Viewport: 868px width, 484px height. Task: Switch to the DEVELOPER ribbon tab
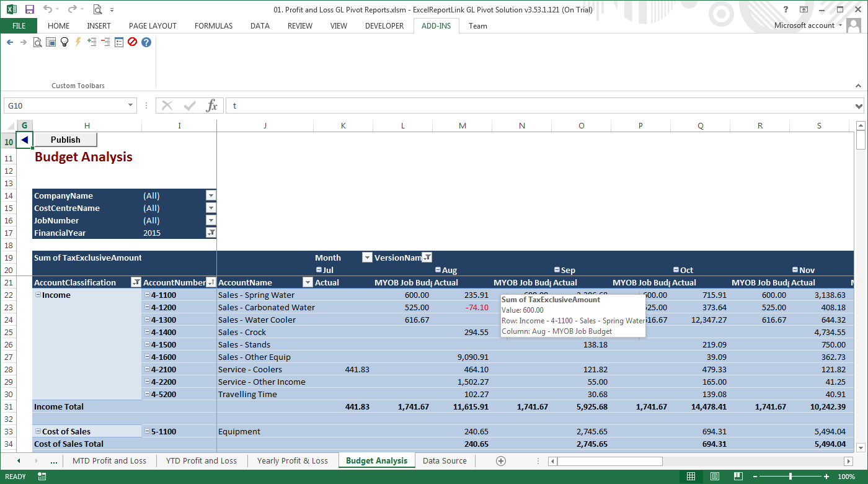[384, 25]
